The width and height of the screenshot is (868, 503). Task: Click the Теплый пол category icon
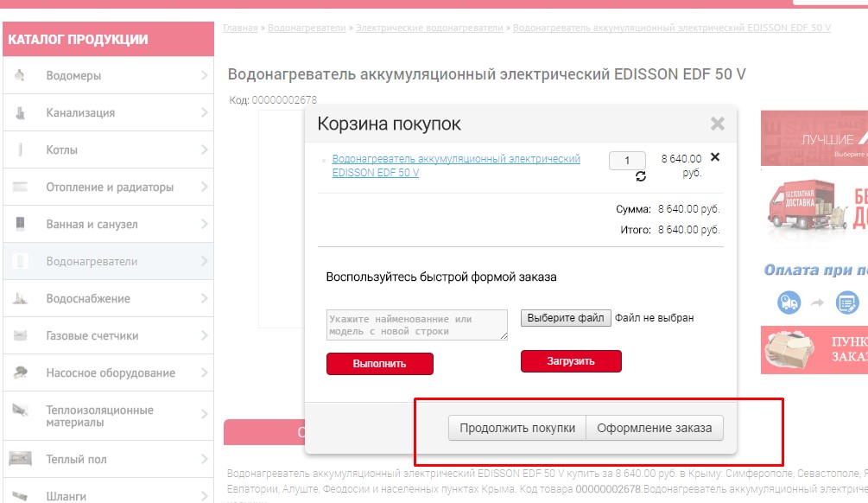(21, 459)
